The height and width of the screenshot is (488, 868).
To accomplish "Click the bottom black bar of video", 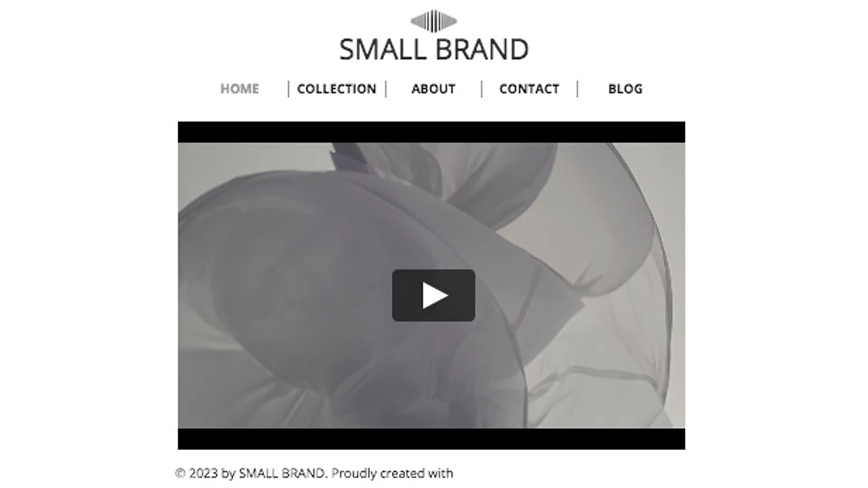I will 432,439.
